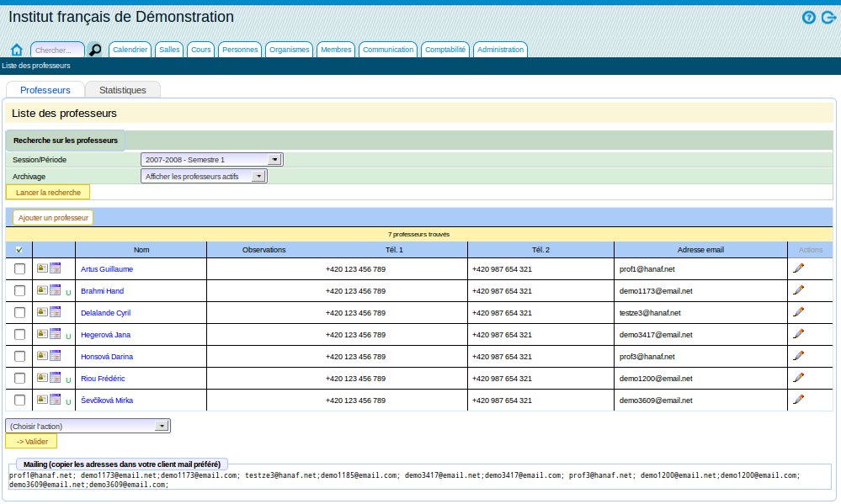Screen dimensions: 841x504
Task: Click Ajouter un professeur
Action: 53,218
